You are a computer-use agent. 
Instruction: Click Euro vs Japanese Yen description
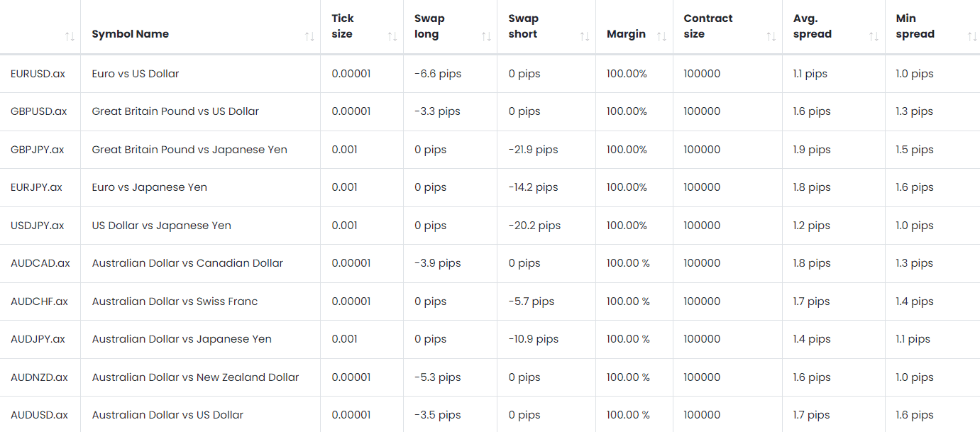149,187
